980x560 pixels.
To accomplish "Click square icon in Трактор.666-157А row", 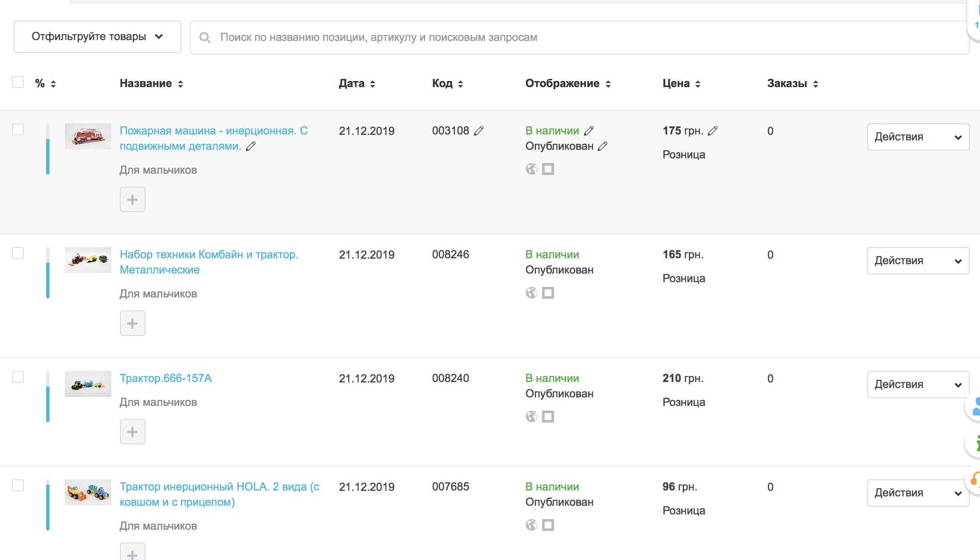I will pos(548,417).
